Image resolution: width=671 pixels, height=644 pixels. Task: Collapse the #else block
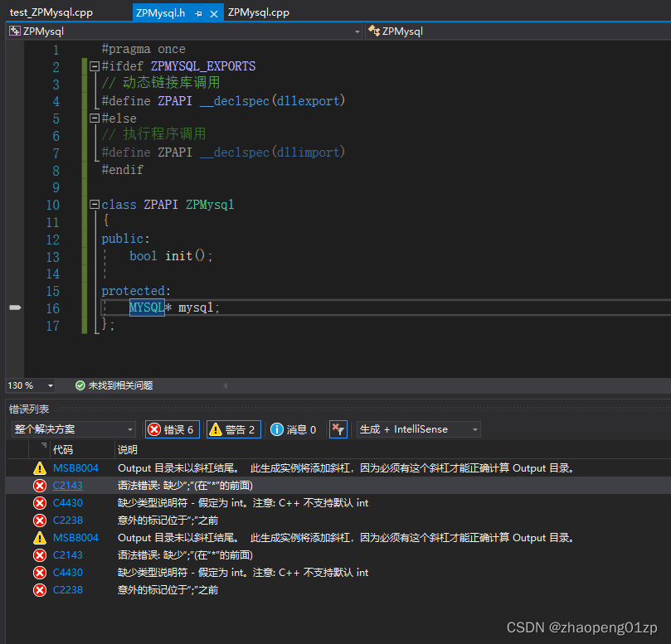95,118
